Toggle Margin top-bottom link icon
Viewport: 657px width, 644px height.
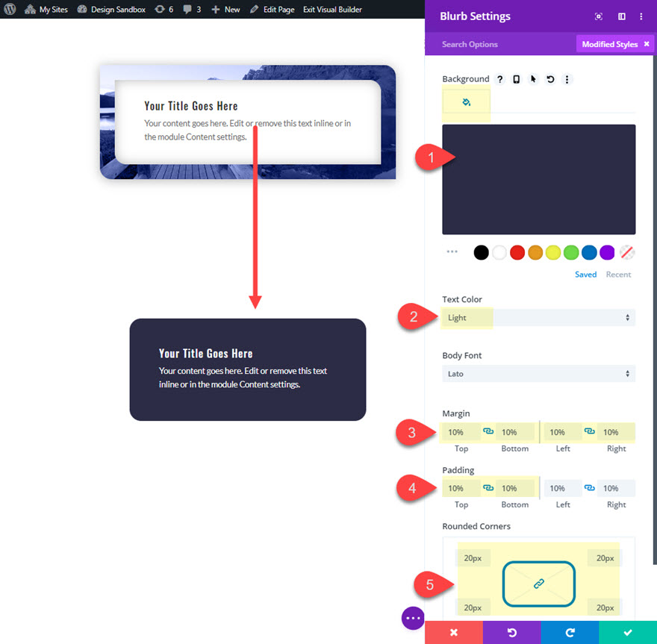point(488,431)
